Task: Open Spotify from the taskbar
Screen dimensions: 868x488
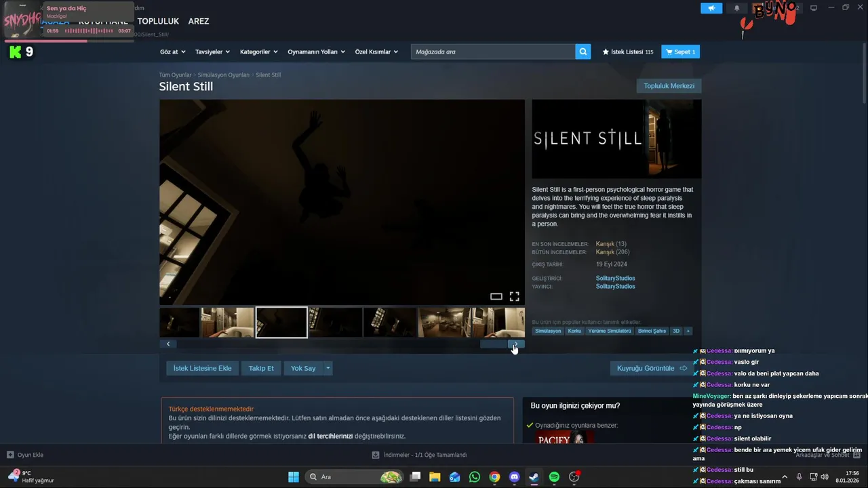Action: (x=554, y=476)
